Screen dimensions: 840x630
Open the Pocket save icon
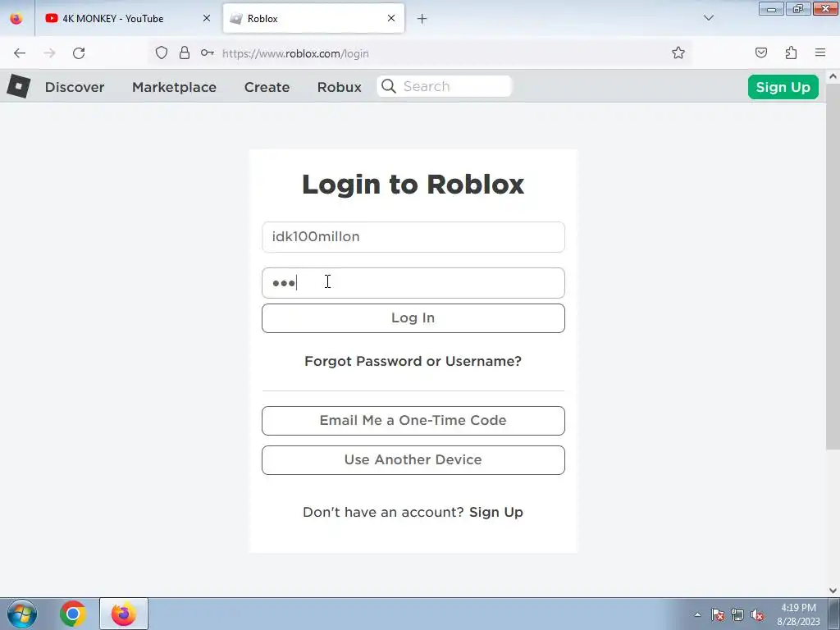(x=761, y=53)
